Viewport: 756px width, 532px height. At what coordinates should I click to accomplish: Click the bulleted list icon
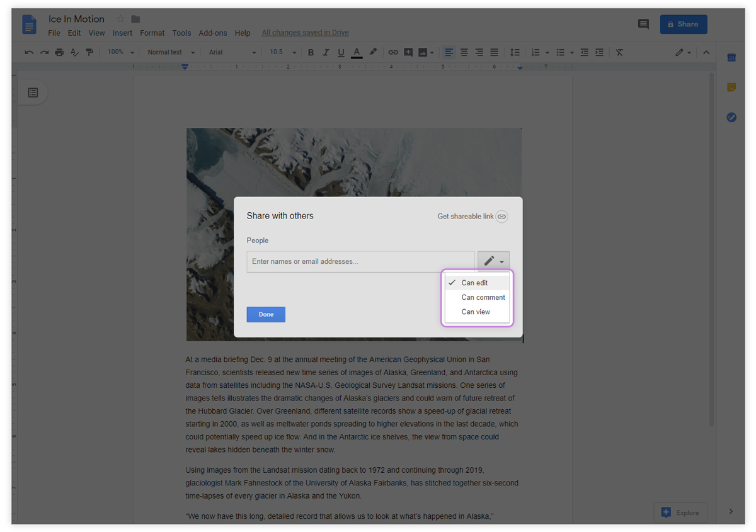point(560,52)
